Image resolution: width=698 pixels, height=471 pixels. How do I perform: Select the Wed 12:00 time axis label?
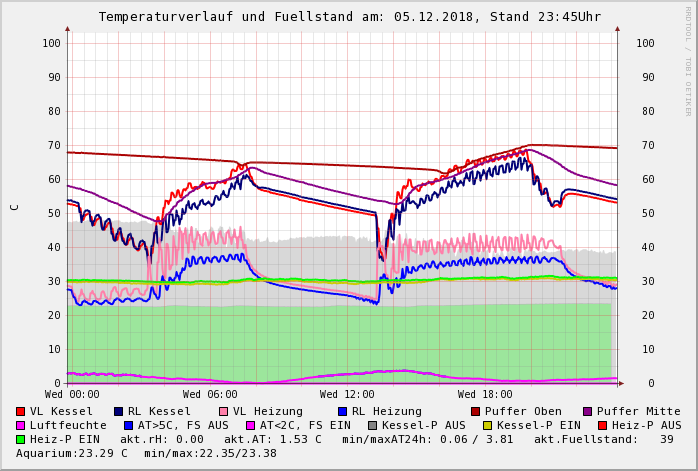(x=347, y=394)
